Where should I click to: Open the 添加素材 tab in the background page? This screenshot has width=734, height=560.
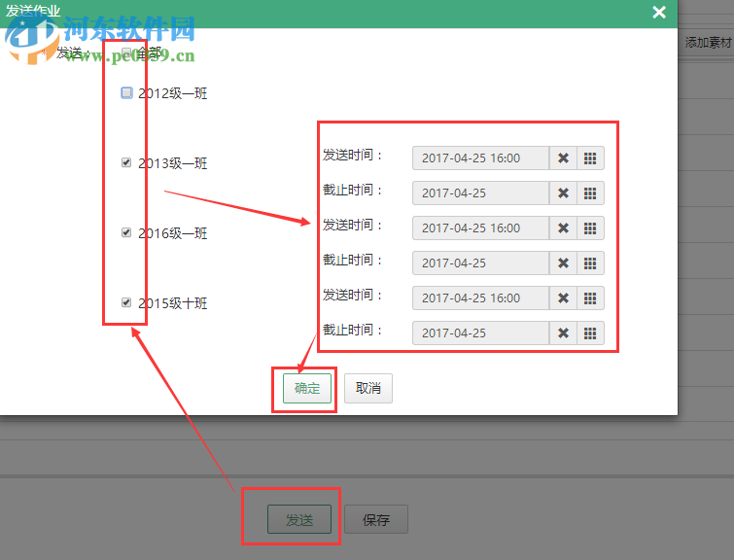pos(708,43)
